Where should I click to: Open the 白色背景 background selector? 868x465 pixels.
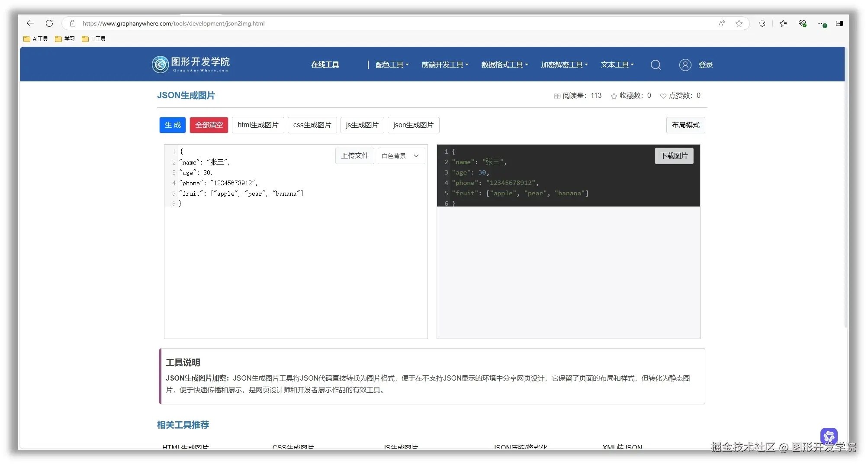pyautogui.click(x=400, y=156)
